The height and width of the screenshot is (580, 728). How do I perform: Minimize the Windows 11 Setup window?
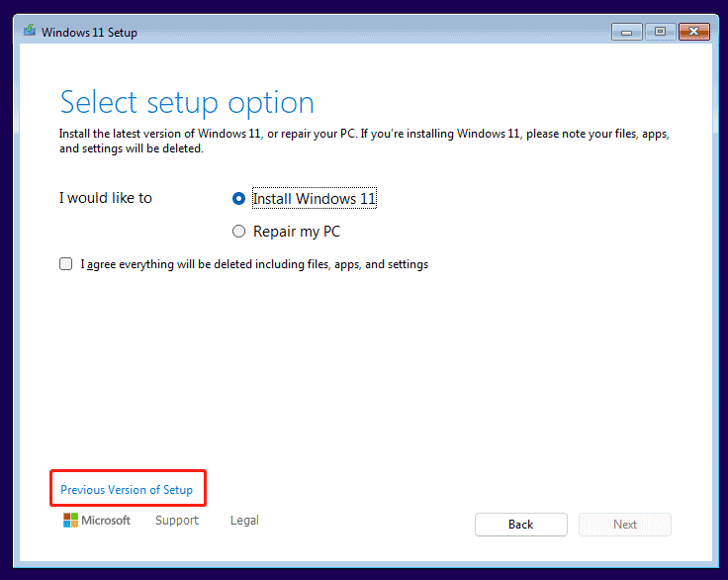tap(626, 32)
